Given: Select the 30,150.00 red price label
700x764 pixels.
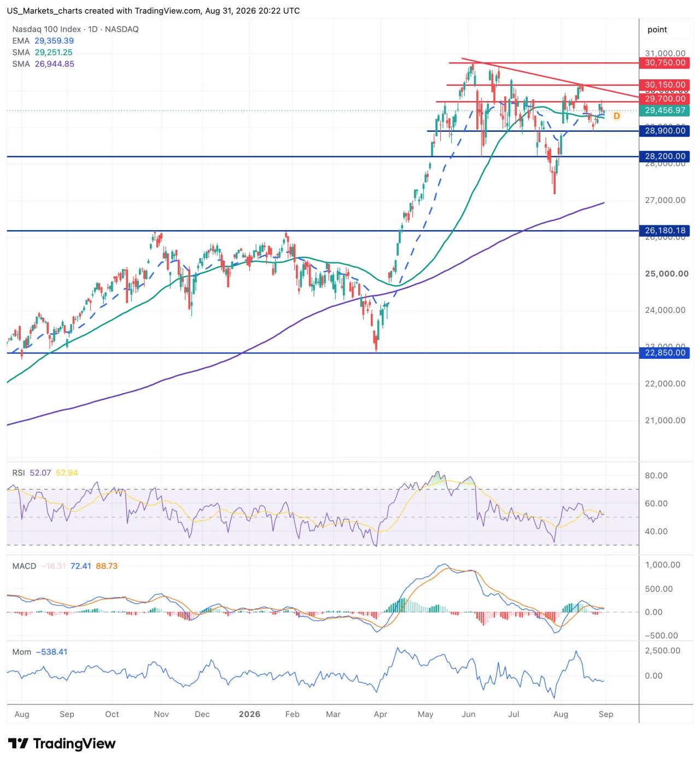Looking at the screenshot, I should [664, 85].
